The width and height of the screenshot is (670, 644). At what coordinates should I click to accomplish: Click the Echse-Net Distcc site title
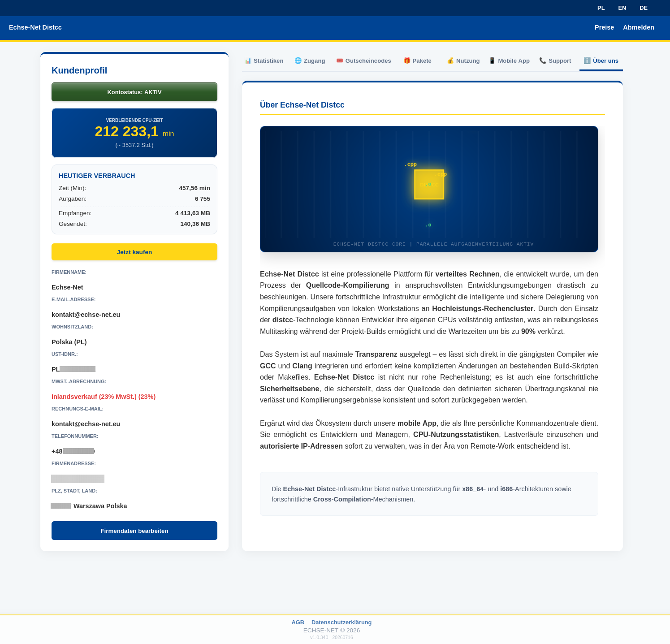tap(35, 27)
